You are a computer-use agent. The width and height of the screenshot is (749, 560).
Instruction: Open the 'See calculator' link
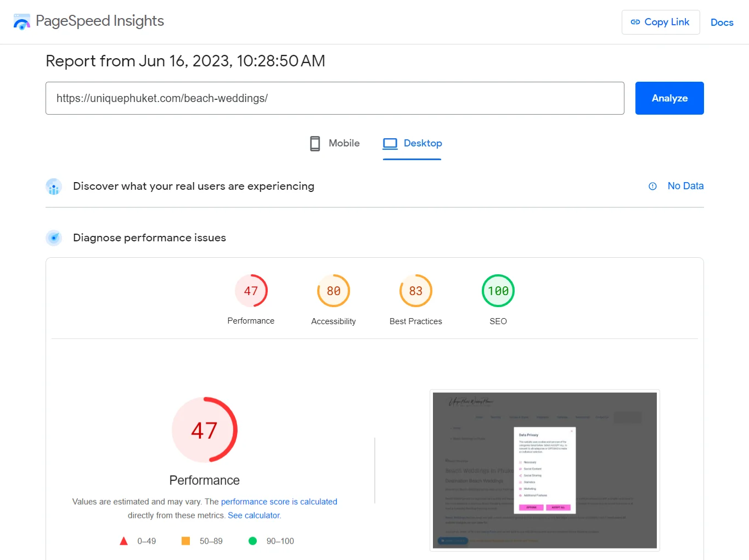(254, 516)
